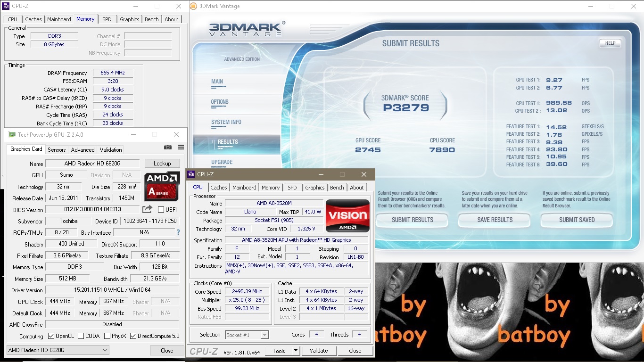The width and height of the screenshot is (644, 362).
Task: Click the SAVE RESULTS button
Action: point(495,220)
